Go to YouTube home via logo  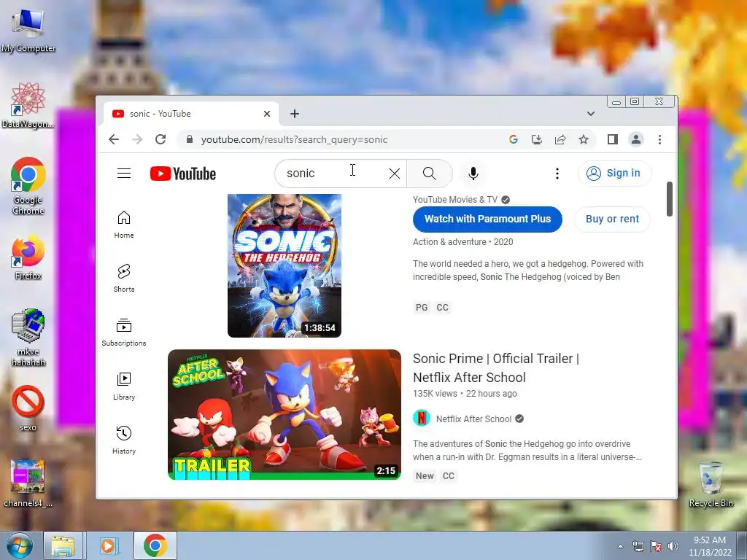point(183,174)
